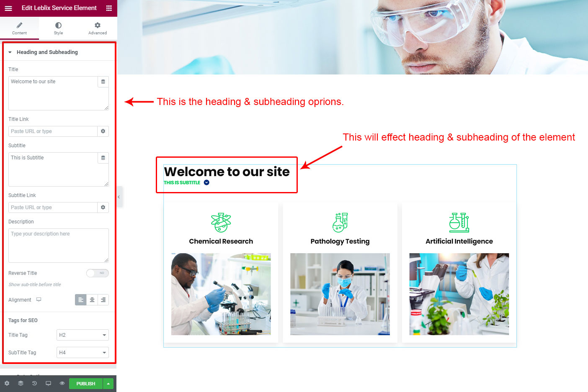Switch responsive mode from footer
This screenshot has height=392, width=588.
(48, 383)
